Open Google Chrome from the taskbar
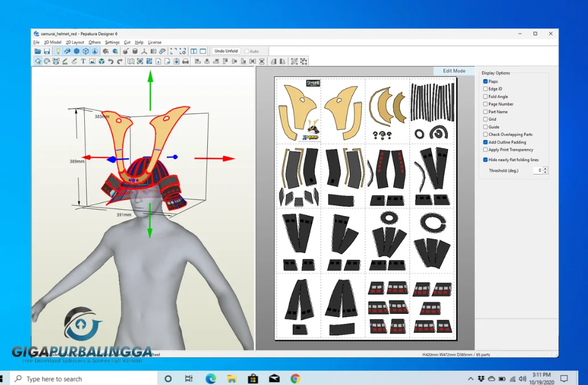588x385 pixels. (295, 379)
